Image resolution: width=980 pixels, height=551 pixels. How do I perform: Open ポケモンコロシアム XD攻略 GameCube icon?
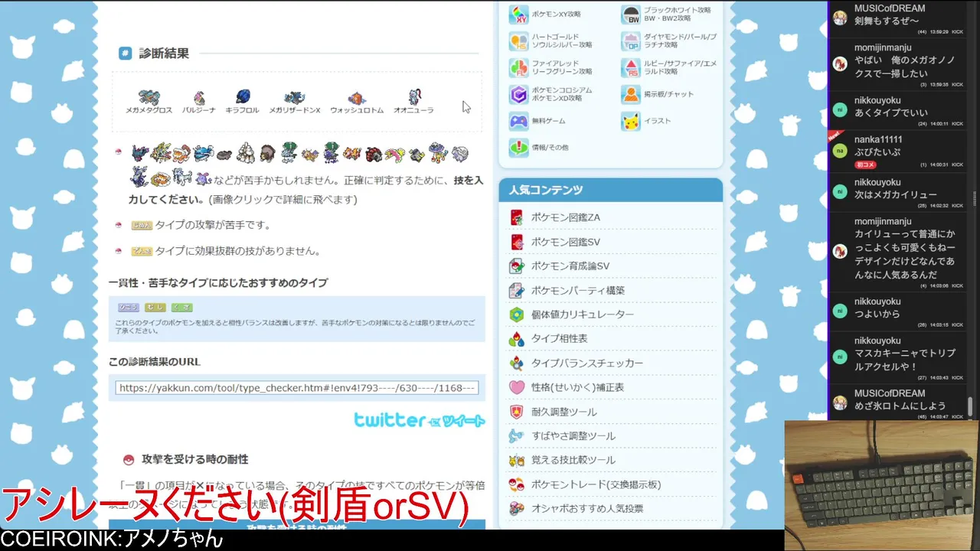coord(519,95)
